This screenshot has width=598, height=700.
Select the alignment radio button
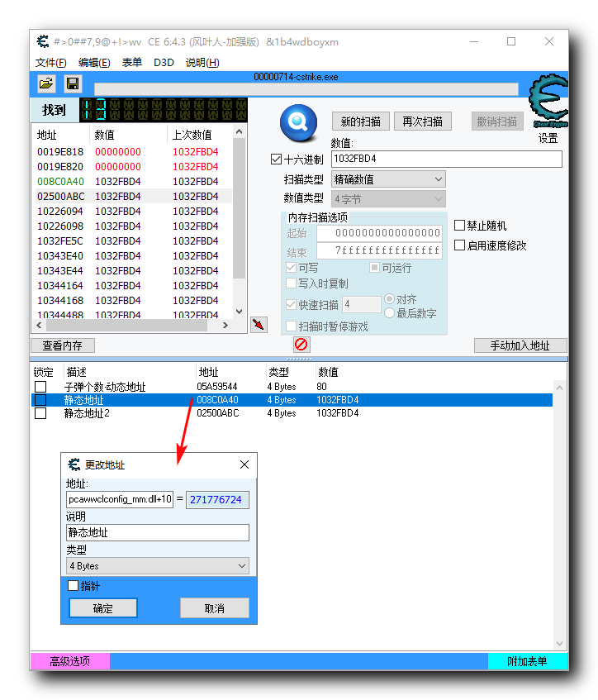(x=390, y=298)
